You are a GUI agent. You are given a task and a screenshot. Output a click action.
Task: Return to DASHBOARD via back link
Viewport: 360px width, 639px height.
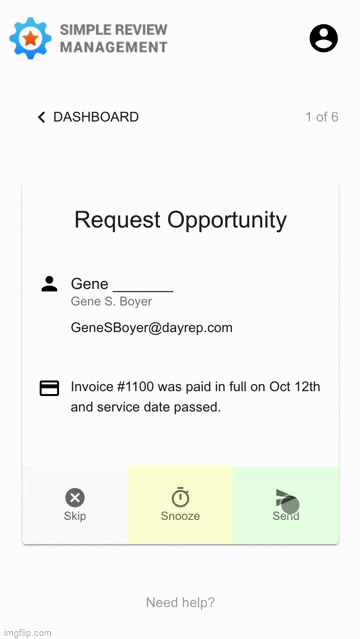click(x=88, y=117)
